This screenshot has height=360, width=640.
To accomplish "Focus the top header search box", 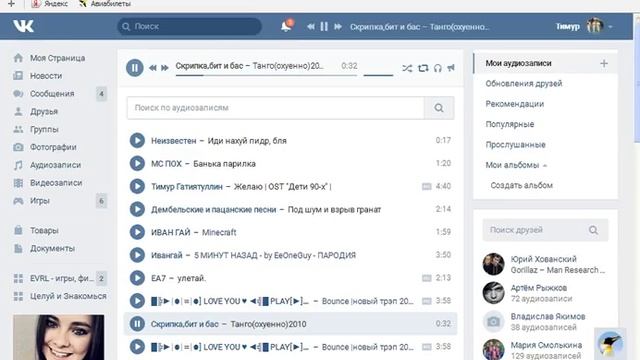I will 189,27.
